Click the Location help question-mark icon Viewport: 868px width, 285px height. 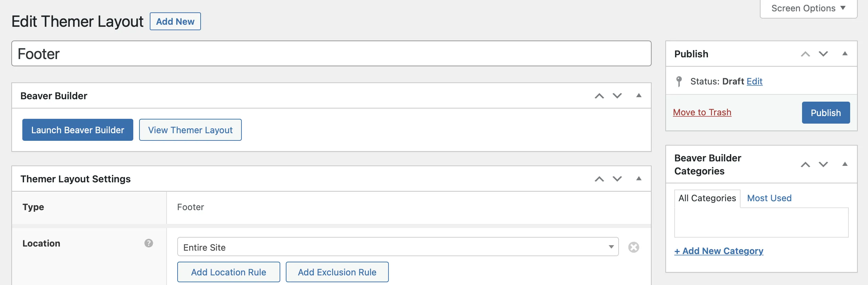point(148,243)
